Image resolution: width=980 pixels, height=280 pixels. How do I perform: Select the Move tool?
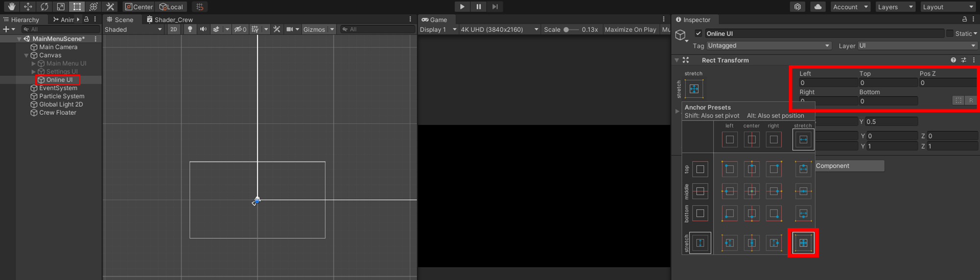[x=28, y=6]
